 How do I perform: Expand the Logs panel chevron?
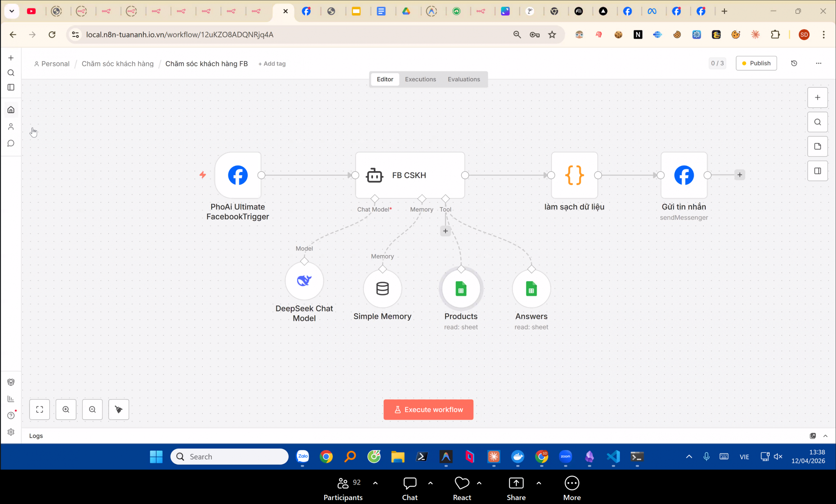(826, 436)
